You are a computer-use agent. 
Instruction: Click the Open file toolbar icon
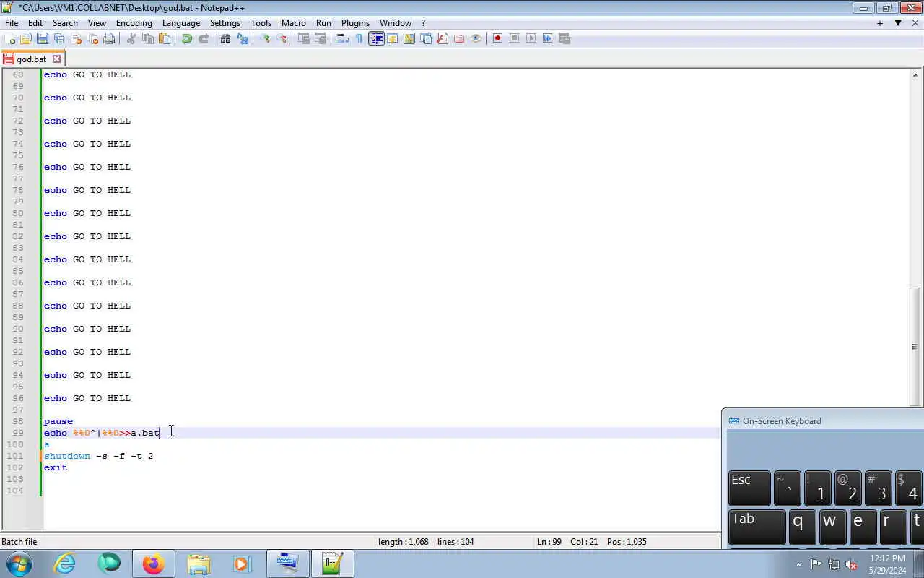(26, 38)
